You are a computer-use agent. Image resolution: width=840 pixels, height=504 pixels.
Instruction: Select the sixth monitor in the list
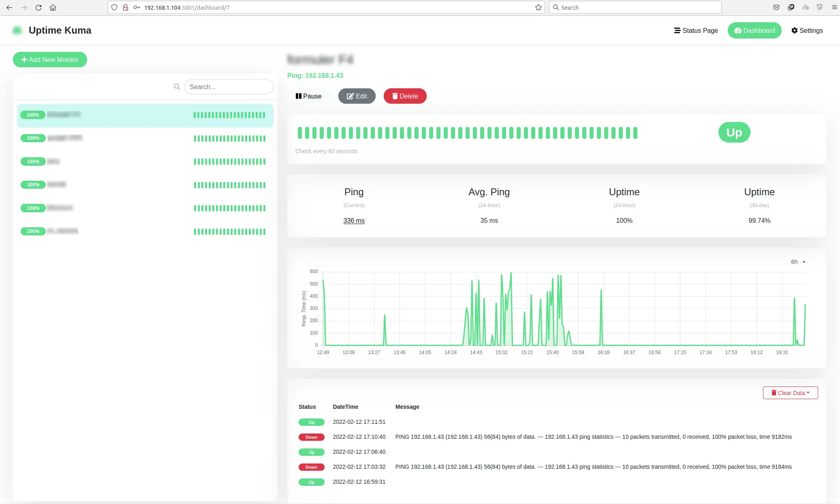[145, 231]
